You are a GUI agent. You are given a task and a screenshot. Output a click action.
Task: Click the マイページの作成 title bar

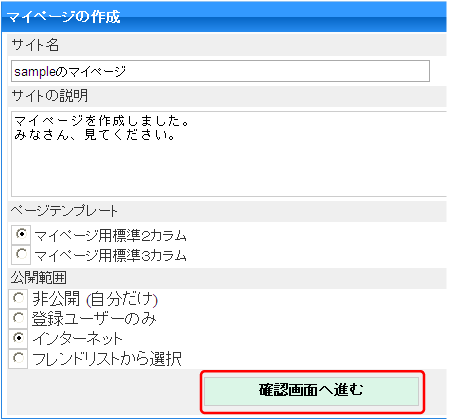coord(224,17)
